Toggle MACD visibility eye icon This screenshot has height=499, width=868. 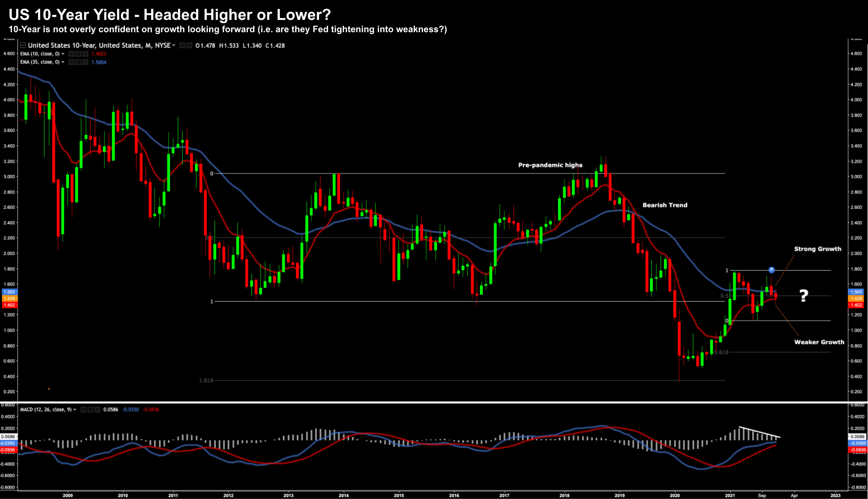[x=83, y=410]
